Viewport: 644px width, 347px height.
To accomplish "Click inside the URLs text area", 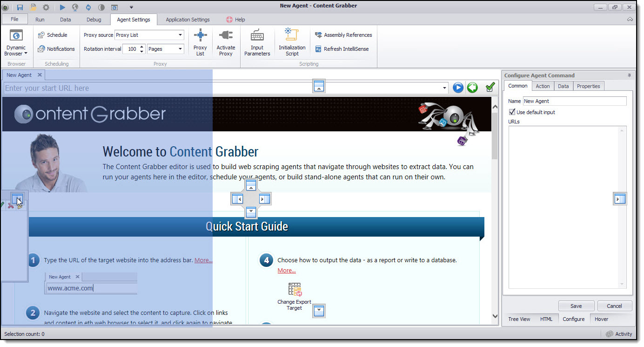I will click(567, 207).
